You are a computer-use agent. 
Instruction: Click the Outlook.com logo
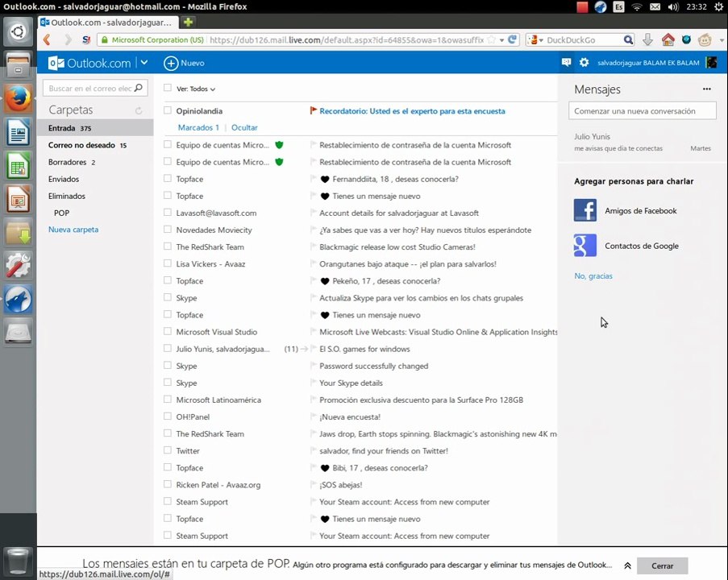89,63
